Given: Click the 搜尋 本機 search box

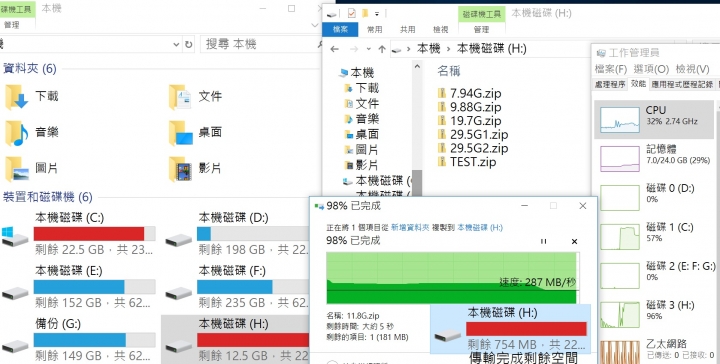Looking at the screenshot, I should click(262, 45).
